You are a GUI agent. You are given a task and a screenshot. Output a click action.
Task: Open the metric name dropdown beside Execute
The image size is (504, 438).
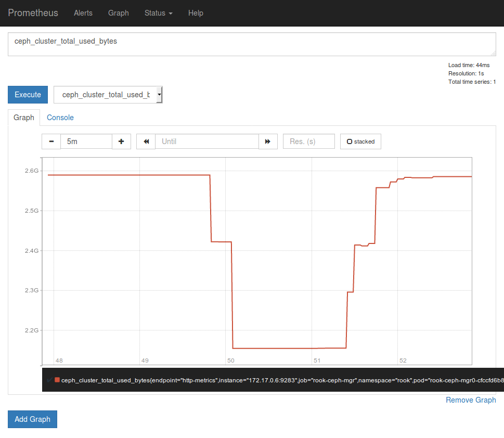click(x=159, y=95)
